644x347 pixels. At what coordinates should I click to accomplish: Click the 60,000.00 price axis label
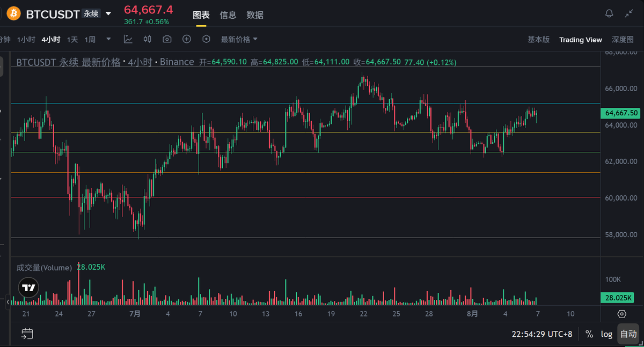point(621,198)
